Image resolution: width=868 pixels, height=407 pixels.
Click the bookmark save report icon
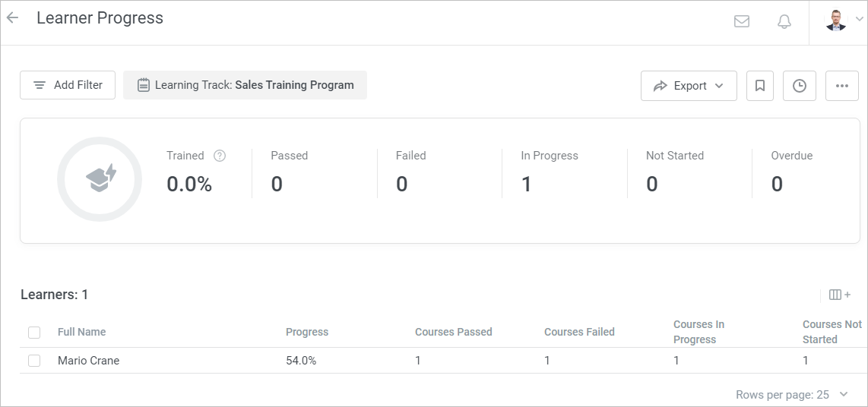tap(760, 86)
